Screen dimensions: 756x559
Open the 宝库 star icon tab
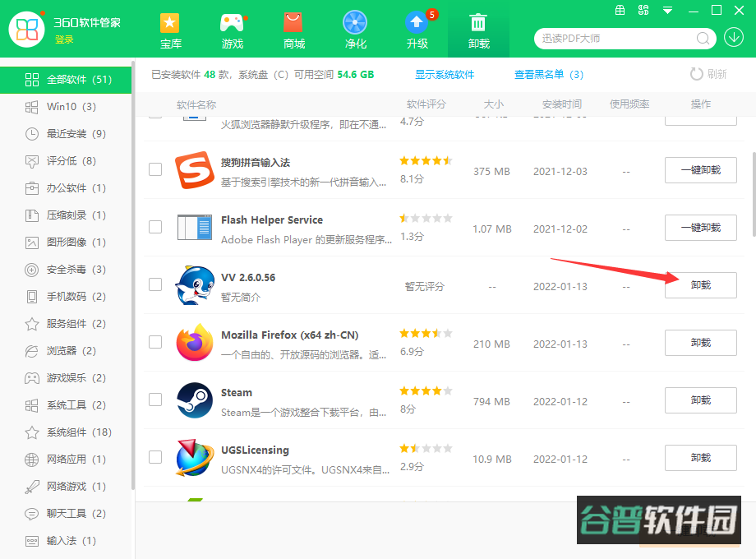(x=170, y=31)
